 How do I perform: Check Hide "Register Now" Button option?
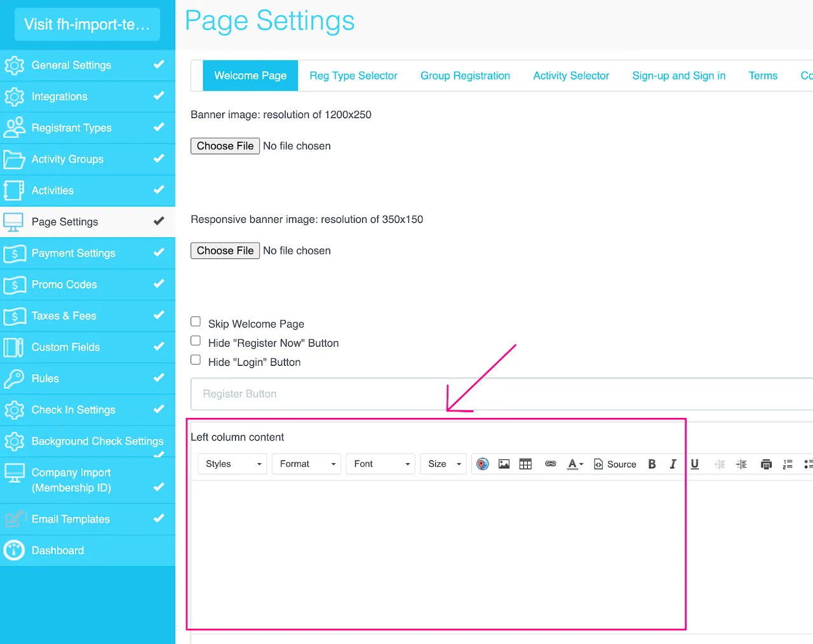[196, 341]
